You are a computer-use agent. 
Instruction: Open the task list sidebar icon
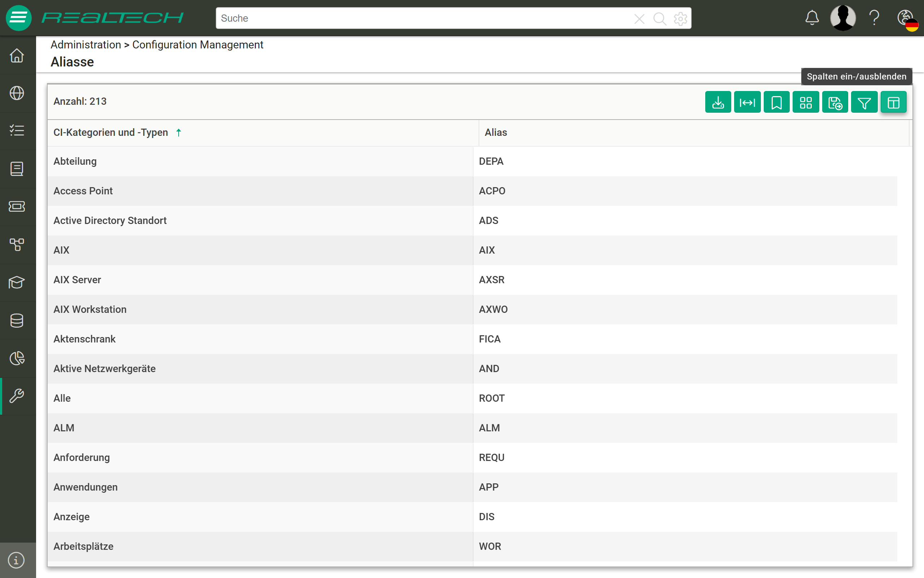[17, 131]
